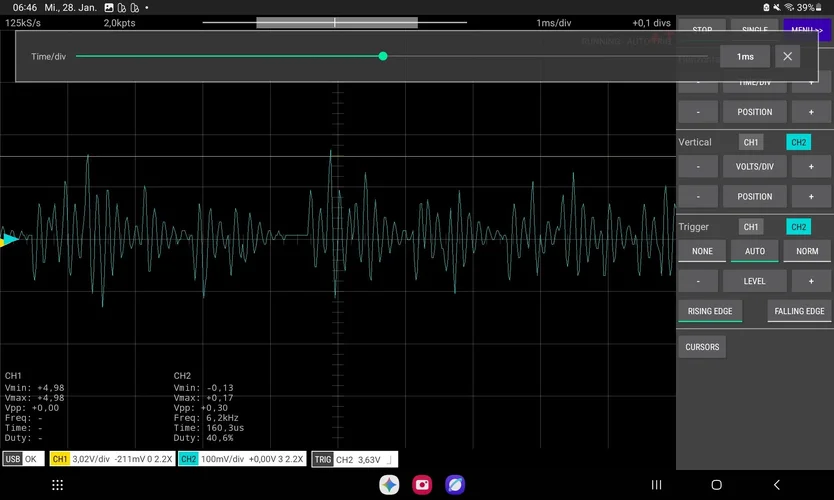The height and width of the screenshot is (500, 834).
Task: Open the purple planet browser icon
Action: click(455, 485)
